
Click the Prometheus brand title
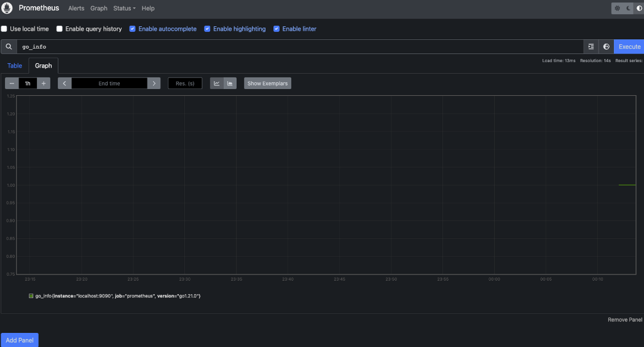(39, 8)
